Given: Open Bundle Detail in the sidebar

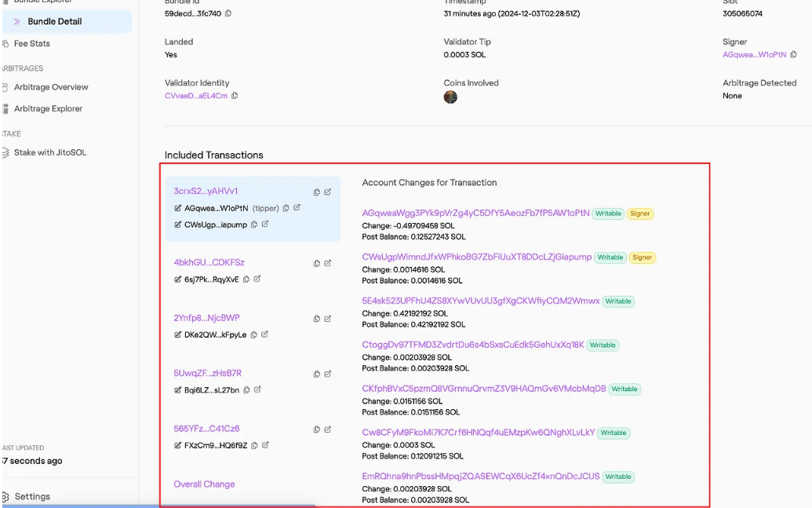Looking at the screenshot, I should point(55,21).
